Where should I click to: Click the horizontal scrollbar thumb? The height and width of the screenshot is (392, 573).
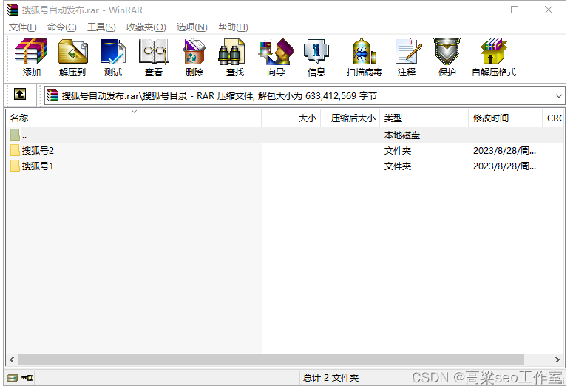click(271, 359)
